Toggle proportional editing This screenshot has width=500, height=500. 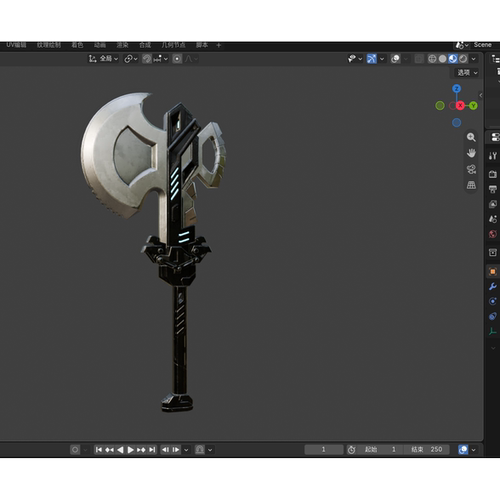(177, 59)
